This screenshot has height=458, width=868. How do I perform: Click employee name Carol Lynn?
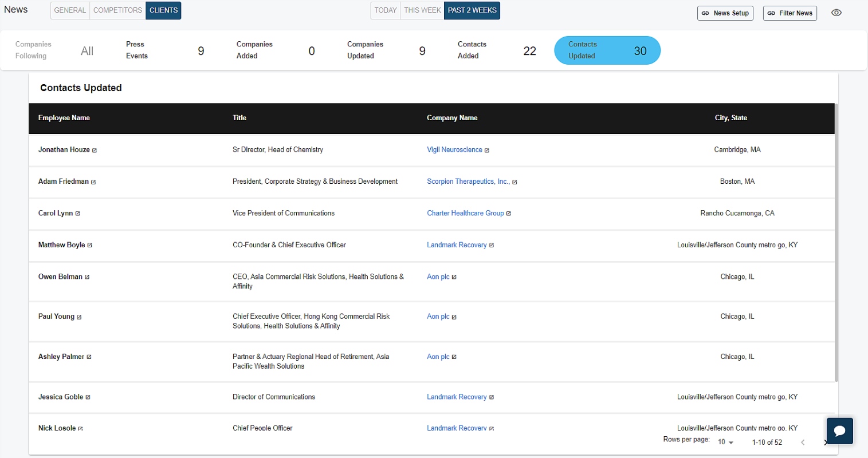click(56, 213)
